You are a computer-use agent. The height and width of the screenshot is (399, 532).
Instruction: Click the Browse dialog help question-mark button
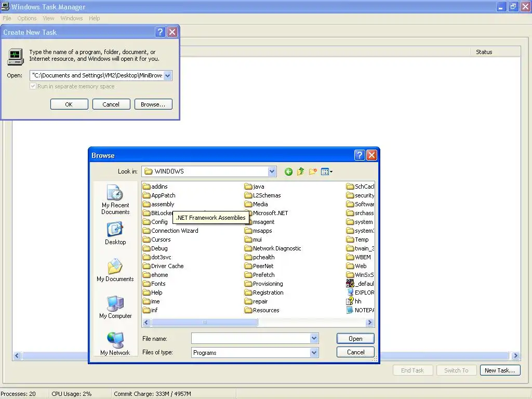coord(360,155)
